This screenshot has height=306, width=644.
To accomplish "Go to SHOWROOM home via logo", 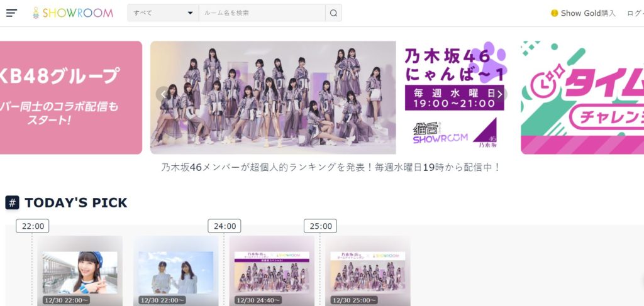I will click(73, 13).
